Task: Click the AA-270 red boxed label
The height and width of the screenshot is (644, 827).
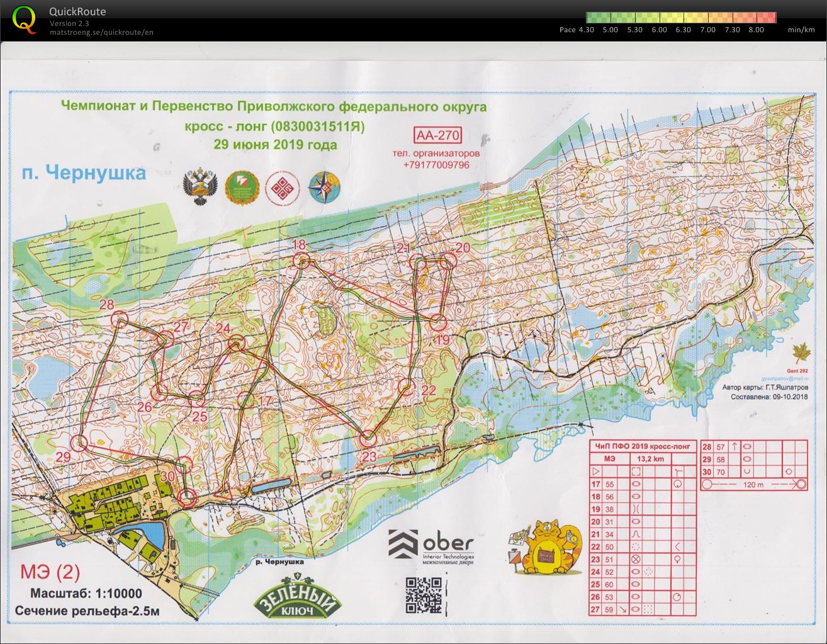Action: [x=437, y=135]
